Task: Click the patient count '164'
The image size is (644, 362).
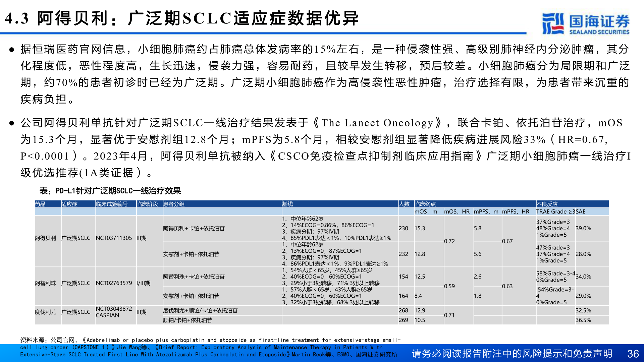Action: click(404, 296)
